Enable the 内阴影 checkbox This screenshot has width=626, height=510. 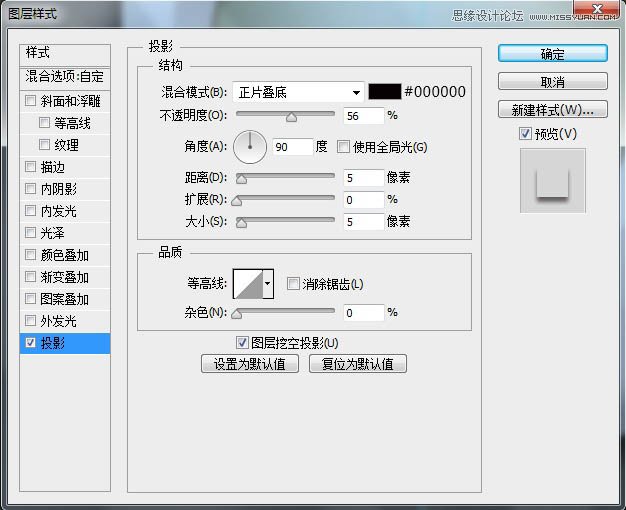pyautogui.click(x=30, y=188)
